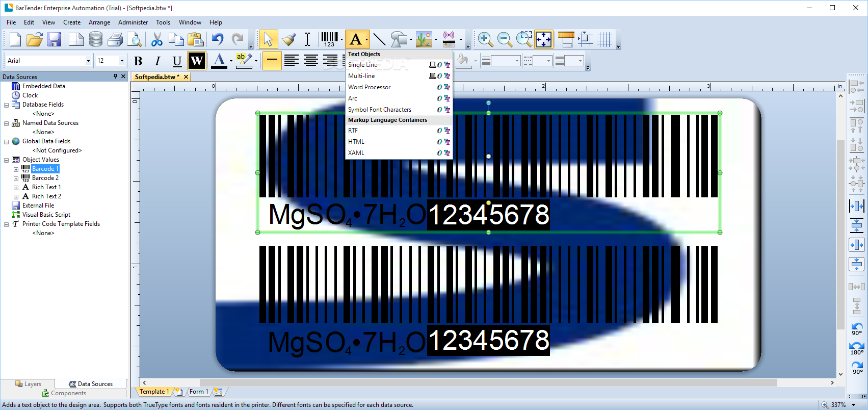Cut selection with the scissors icon
Viewport: 868px width, 410px height.
157,39
